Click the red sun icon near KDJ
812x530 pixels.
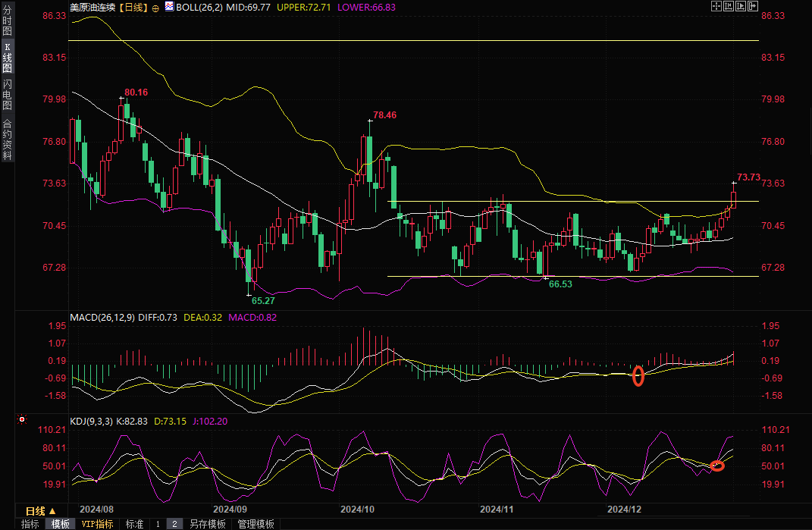[x=21, y=419]
